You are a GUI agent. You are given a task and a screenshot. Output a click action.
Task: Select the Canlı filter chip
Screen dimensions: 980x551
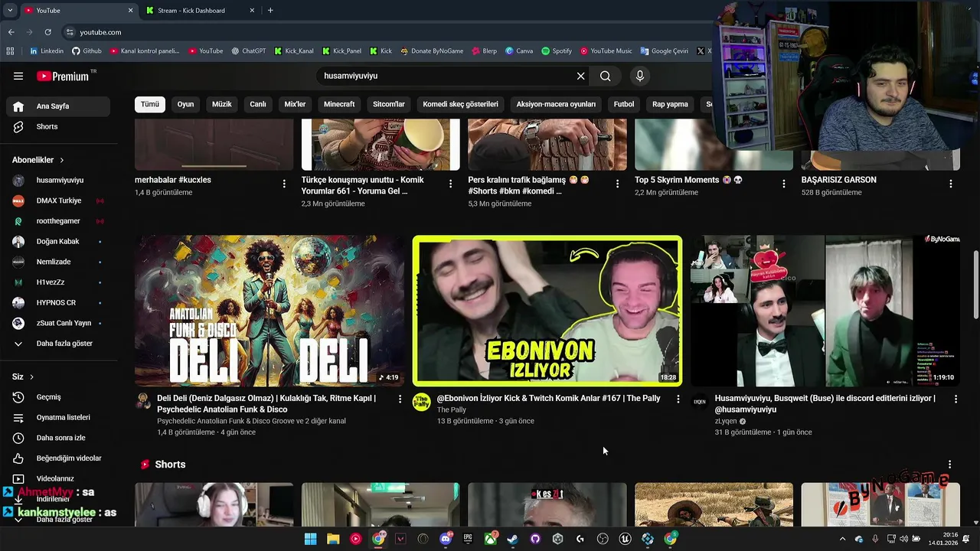(258, 104)
